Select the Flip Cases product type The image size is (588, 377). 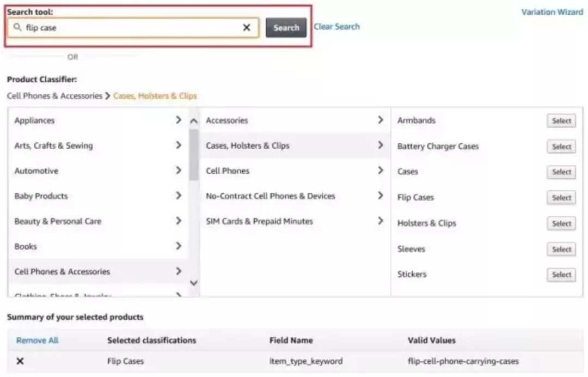coord(561,198)
